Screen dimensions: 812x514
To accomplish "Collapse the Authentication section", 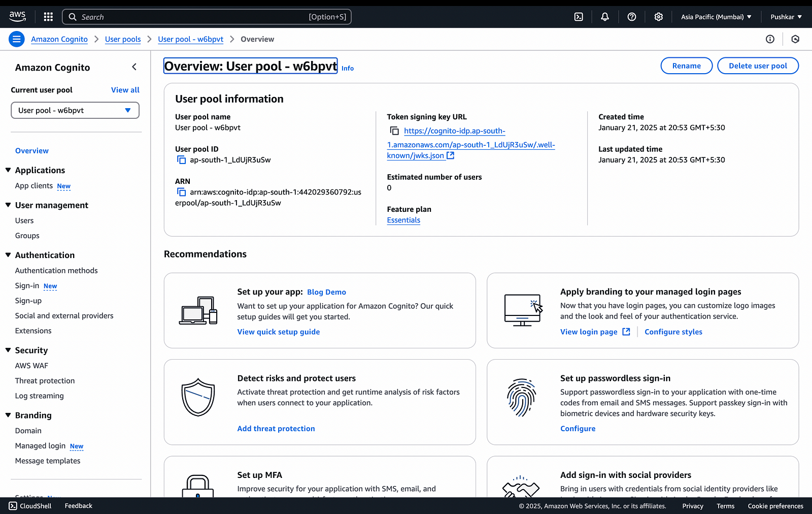I will tap(8, 255).
